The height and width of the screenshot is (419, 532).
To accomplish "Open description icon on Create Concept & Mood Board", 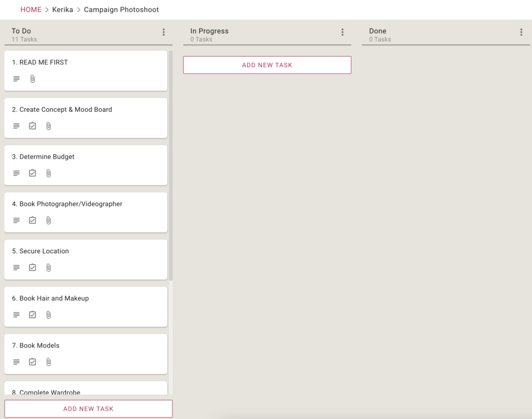I will 16,126.
